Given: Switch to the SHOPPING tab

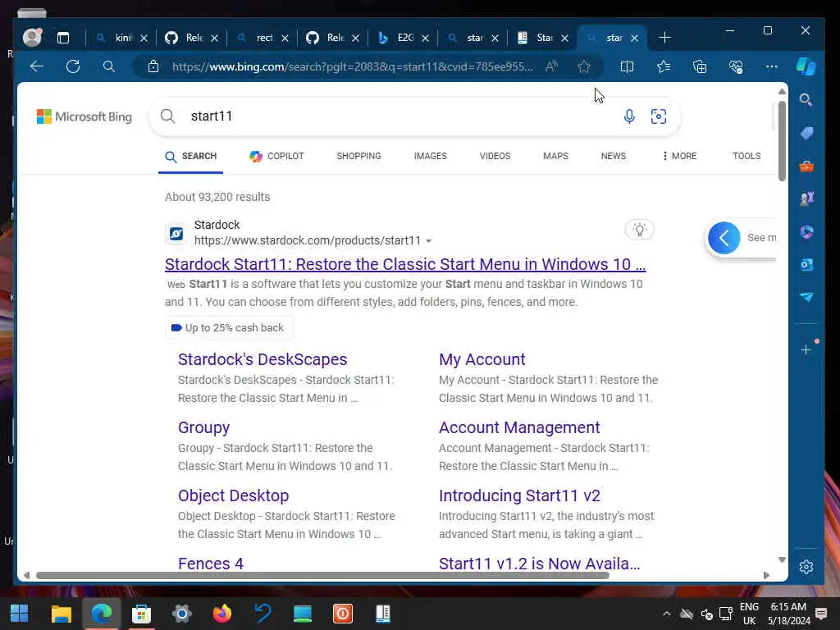Looking at the screenshot, I should tap(358, 156).
